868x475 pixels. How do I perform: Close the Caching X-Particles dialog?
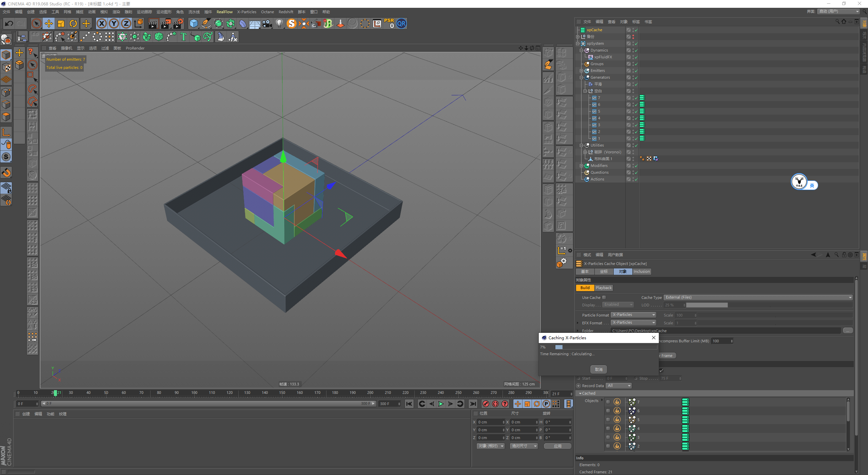(653, 338)
